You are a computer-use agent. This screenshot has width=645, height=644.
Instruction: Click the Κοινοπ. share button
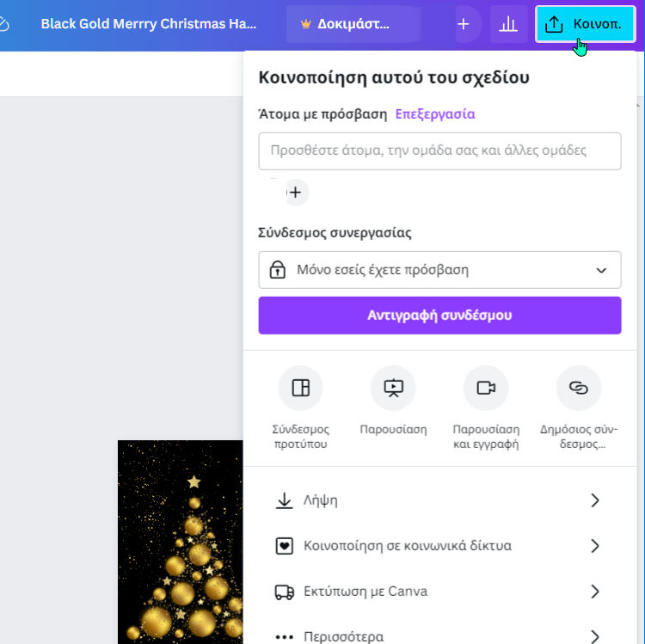585,24
